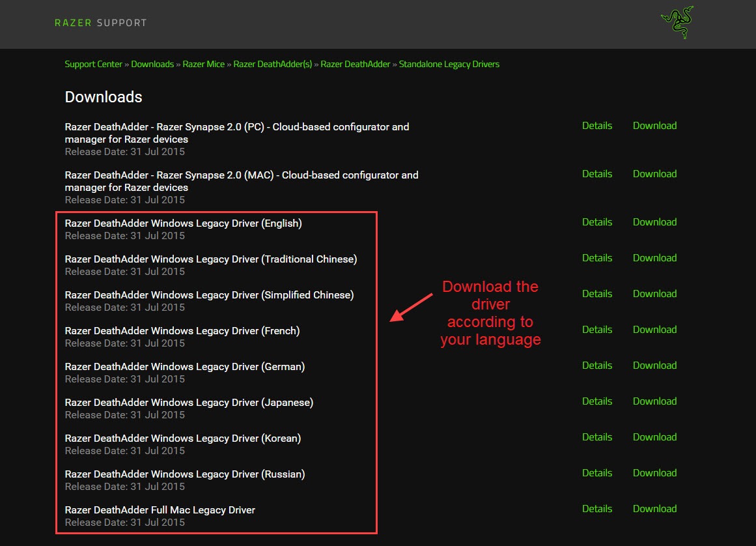Screen dimensions: 756x546
Task: Open Support Center from the breadcrumb
Action: (93, 64)
